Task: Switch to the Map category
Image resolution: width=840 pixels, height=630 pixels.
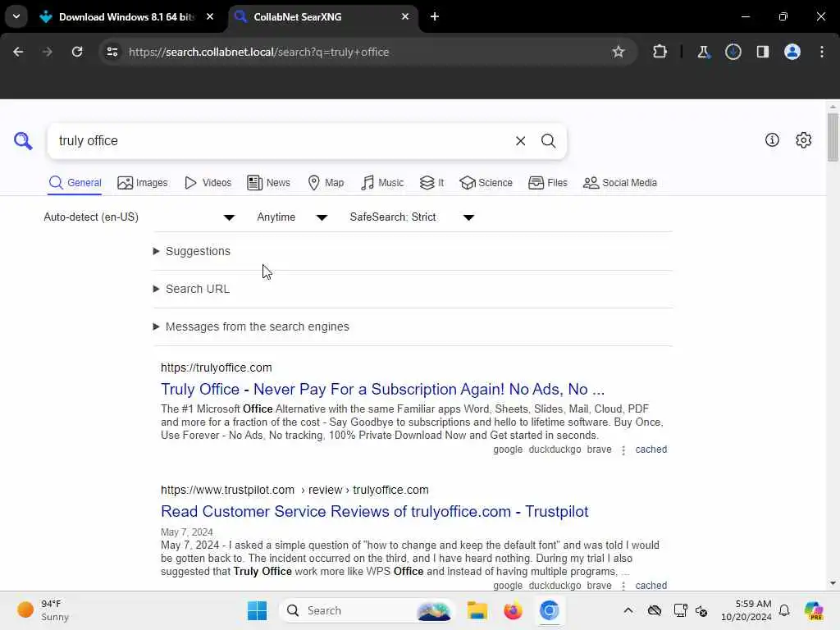Action: pos(326,183)
